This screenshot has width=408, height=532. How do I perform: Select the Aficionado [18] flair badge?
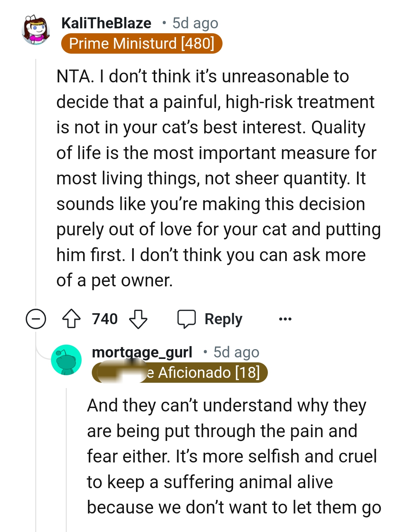[x=180, y=373]
